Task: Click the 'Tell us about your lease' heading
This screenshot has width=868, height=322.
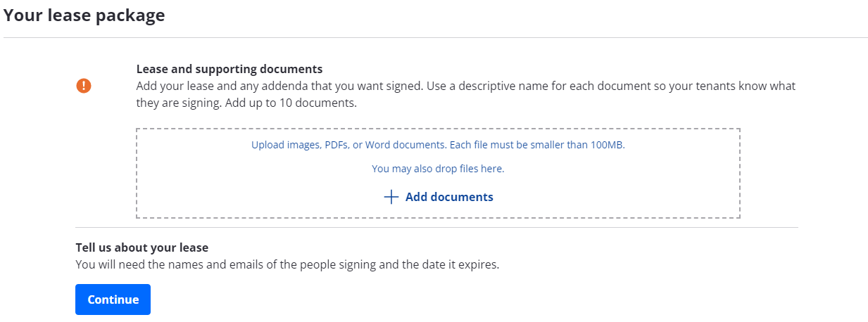Action: point(142,247)
